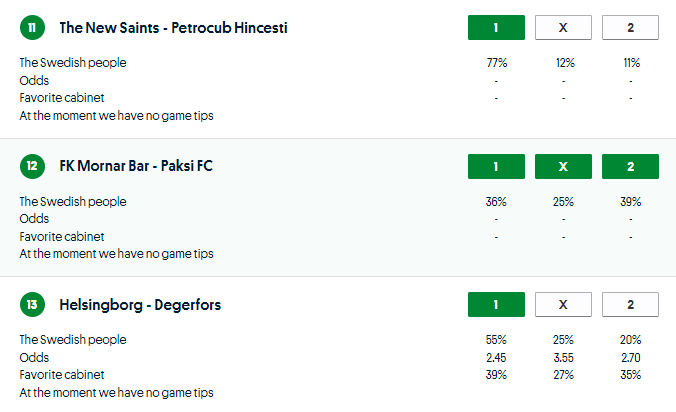Click the match number 12 badge
This screenshot has height=412, width=676.
tap(32, 166)
